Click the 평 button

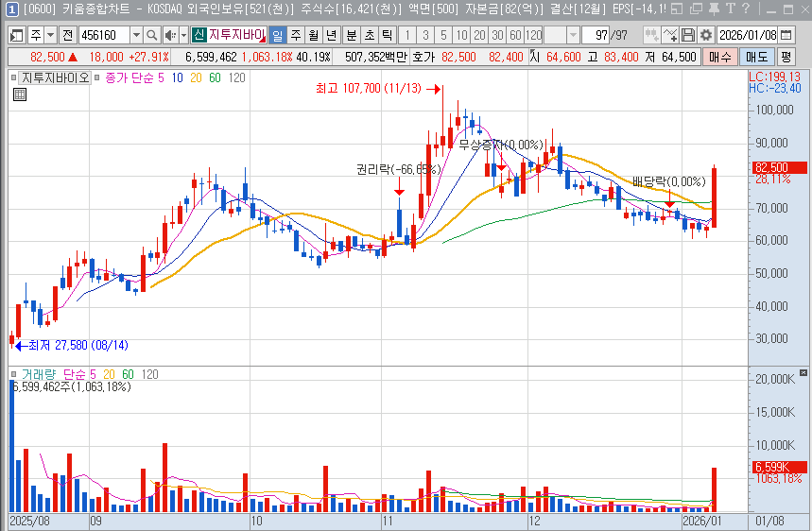click(x=786, y=57)
